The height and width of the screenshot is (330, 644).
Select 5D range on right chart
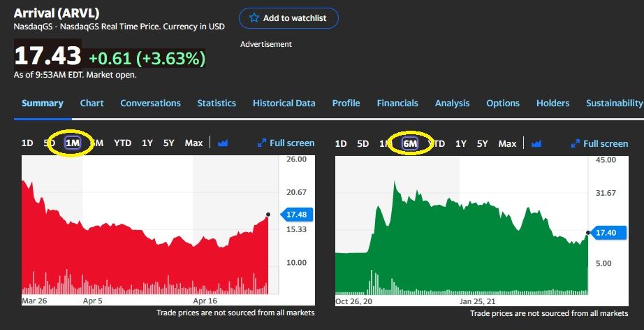point(363,144)
